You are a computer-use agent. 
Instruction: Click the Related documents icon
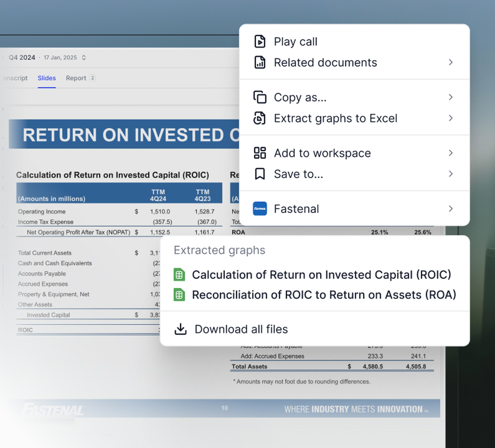tap(260, 62)
